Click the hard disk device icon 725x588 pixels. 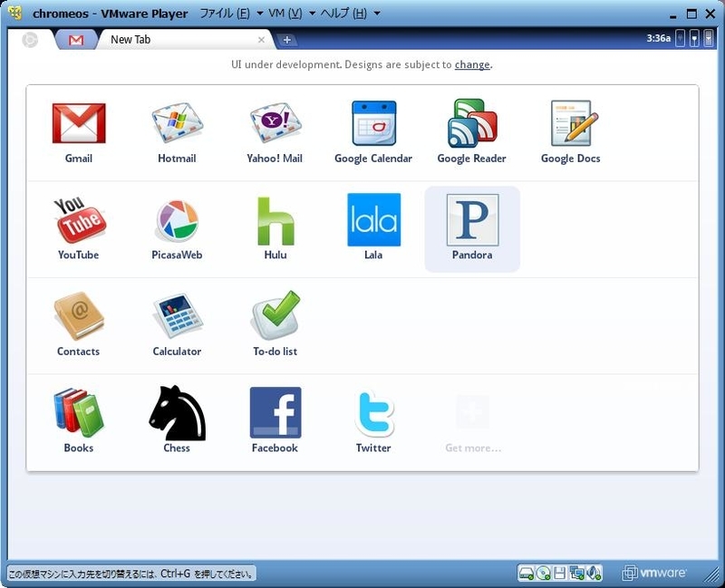tap(527, 574)
